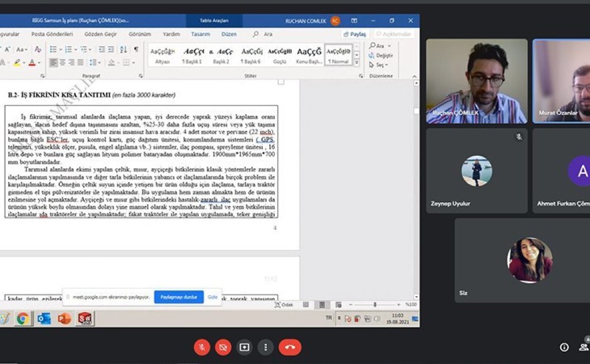Viewport: 590px width, 364px height.
Task: Show the Meet participants list
Action: pos(584,347)
